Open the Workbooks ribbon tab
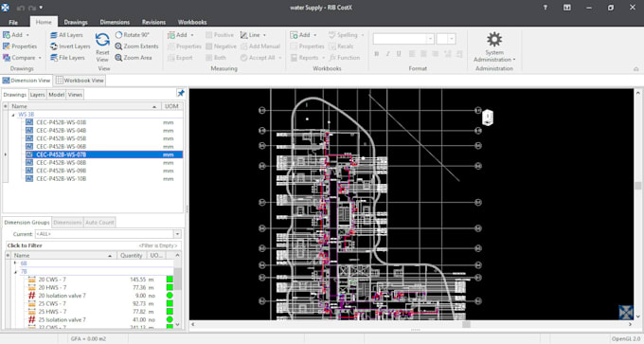The width and height of the screenshot is (644, 344). [192, 22]
